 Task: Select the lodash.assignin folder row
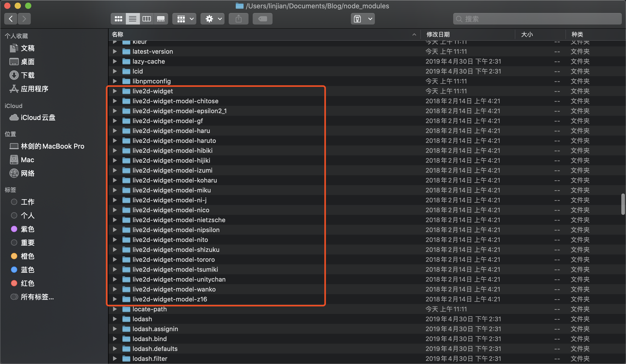367,329
